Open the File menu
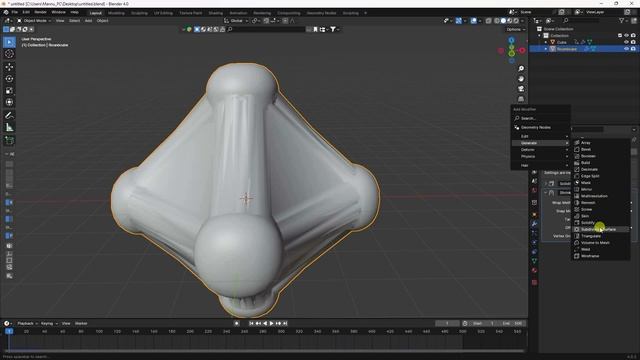 click(x=15, y=12)
